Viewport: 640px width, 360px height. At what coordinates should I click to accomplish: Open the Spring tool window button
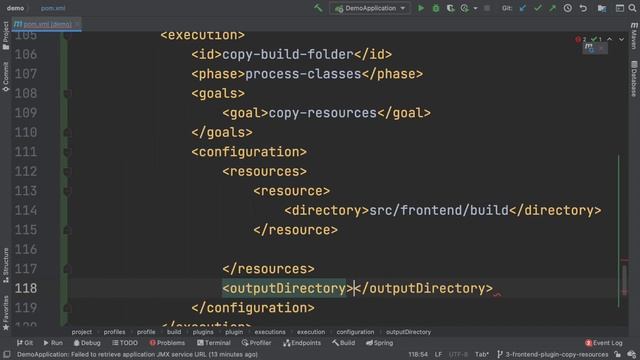click(x=379, y=343)
